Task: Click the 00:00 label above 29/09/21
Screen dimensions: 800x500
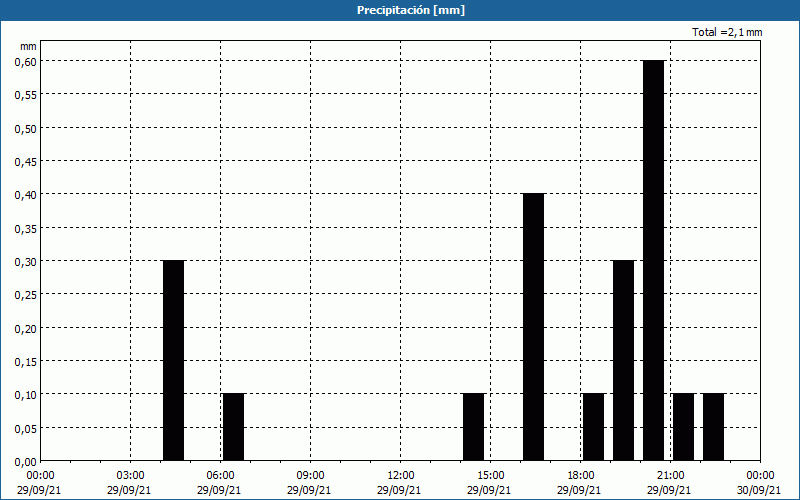Action: [x=40, y=476]
